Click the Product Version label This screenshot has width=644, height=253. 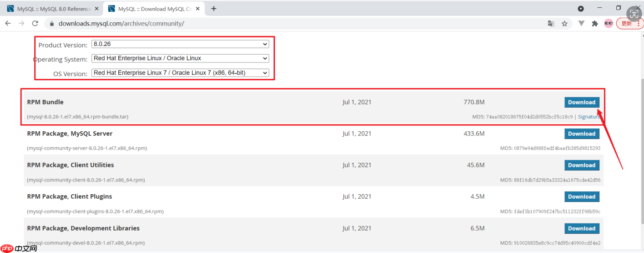pos(63,45)
